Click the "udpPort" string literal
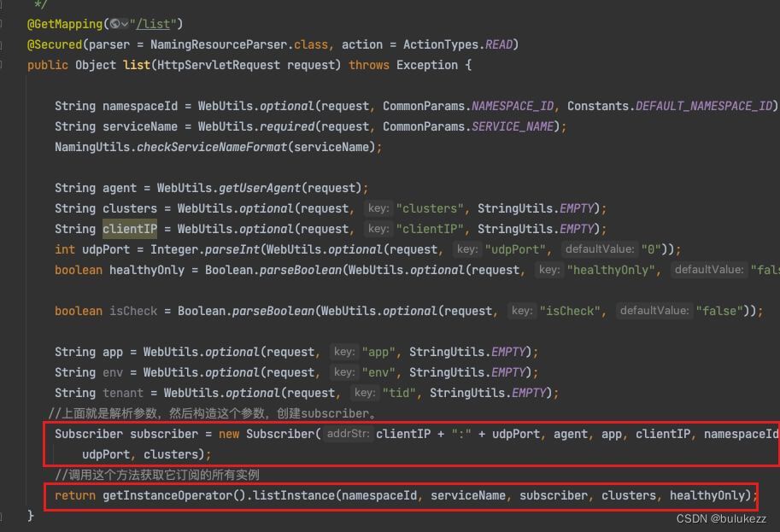This screenshot has height=532, width=780. (515, 249)
